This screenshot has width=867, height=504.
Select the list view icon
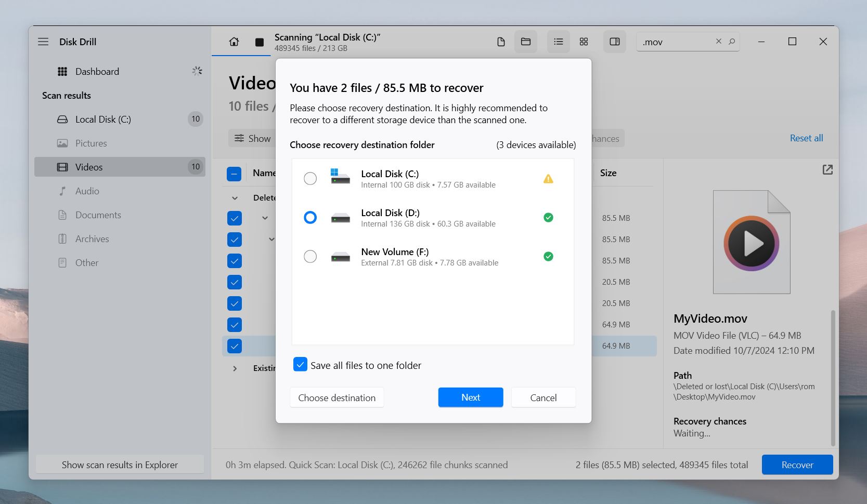click(559, 42)
